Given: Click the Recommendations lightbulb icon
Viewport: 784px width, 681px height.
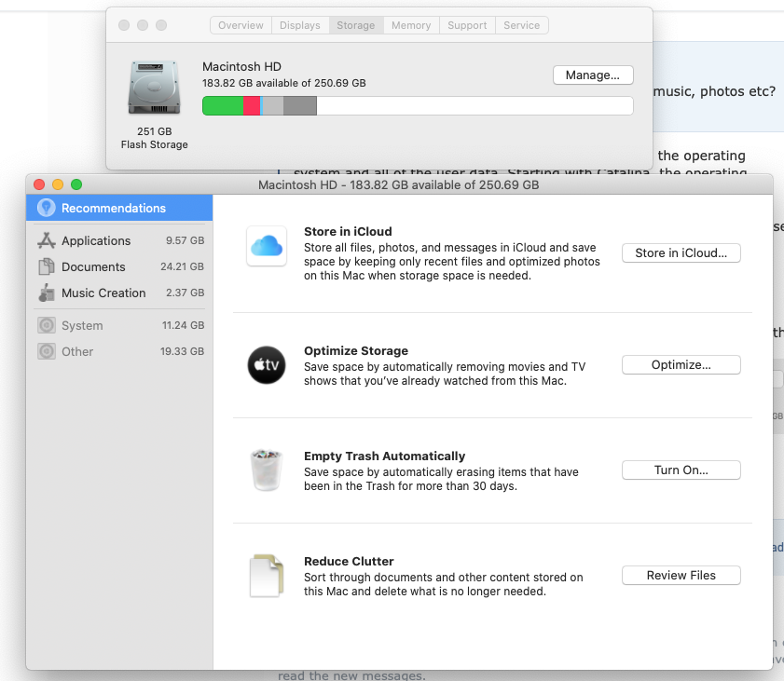Looking at the screenshot, I should click(47, 208).
